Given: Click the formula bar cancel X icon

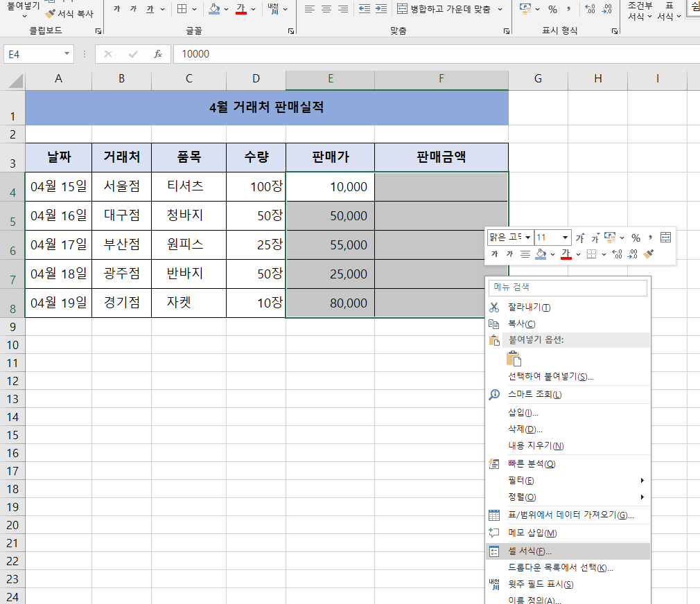Looking at the screenshot, I should (107, 55).
